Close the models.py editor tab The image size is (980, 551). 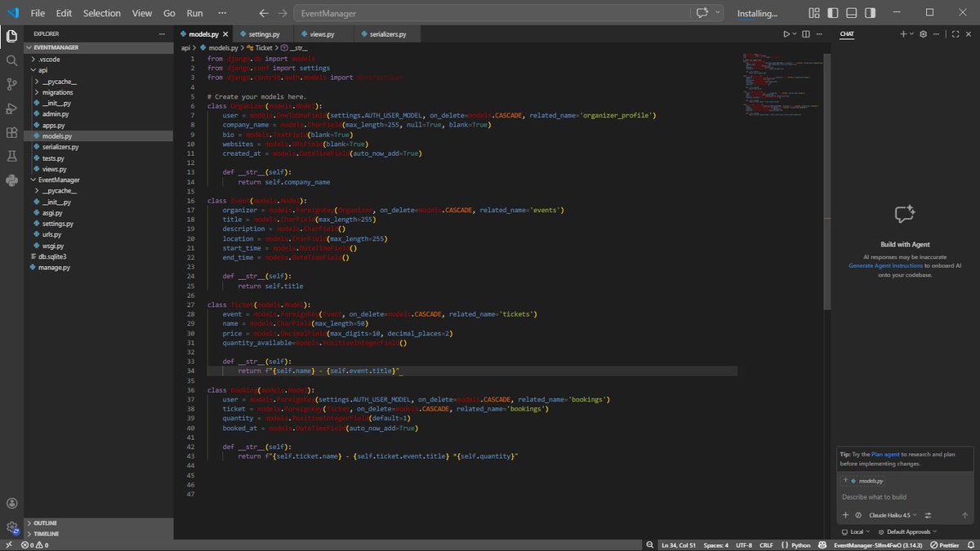224,34
